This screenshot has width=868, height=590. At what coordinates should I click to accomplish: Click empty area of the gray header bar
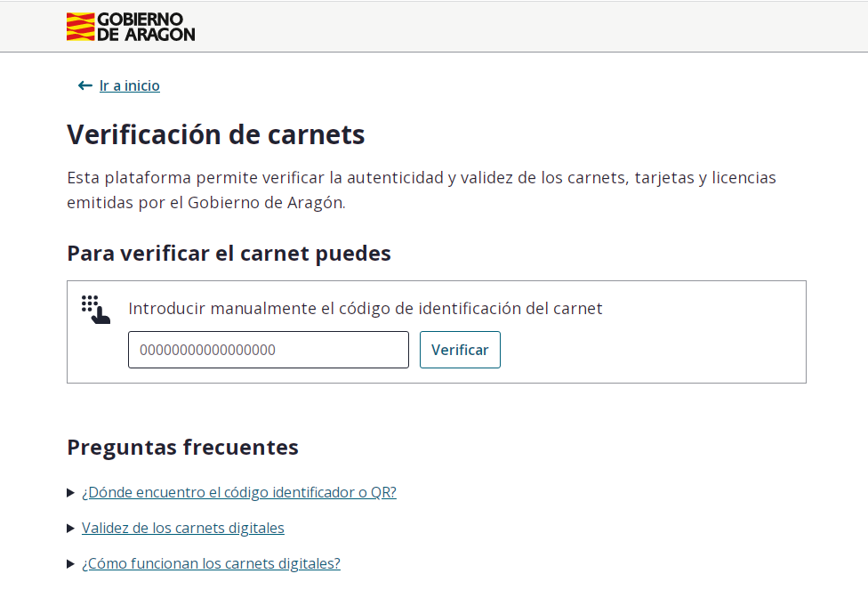(x=534, y=27)
